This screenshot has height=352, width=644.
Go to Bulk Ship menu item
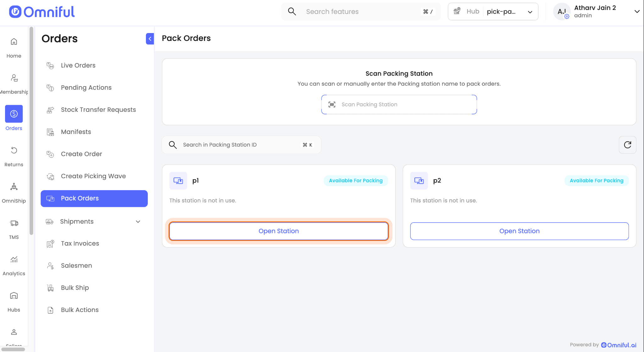75,288
